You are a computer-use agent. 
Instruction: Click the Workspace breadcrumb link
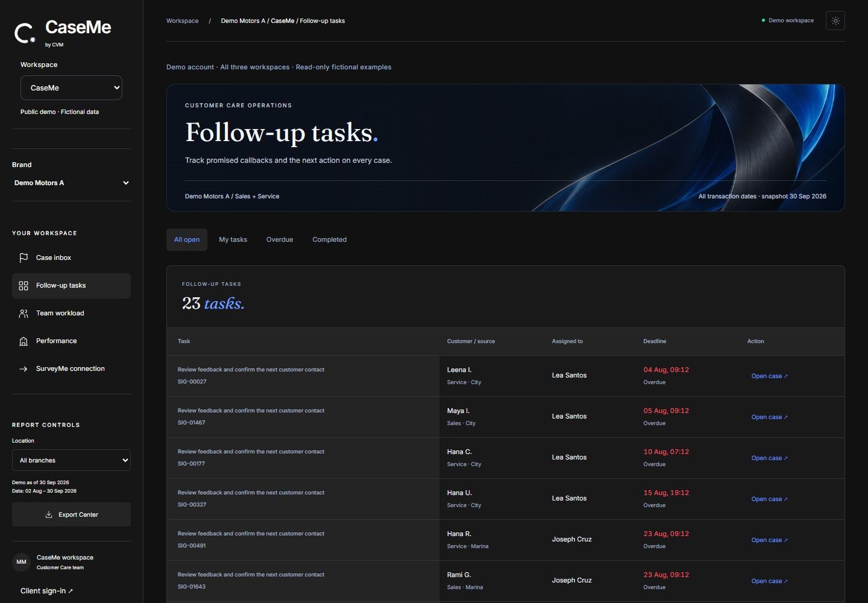coord(182,21)
